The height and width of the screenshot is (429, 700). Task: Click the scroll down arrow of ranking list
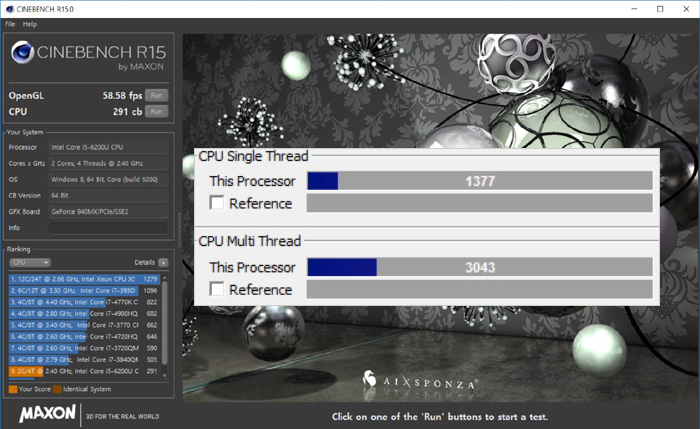(x=165, y=376)
